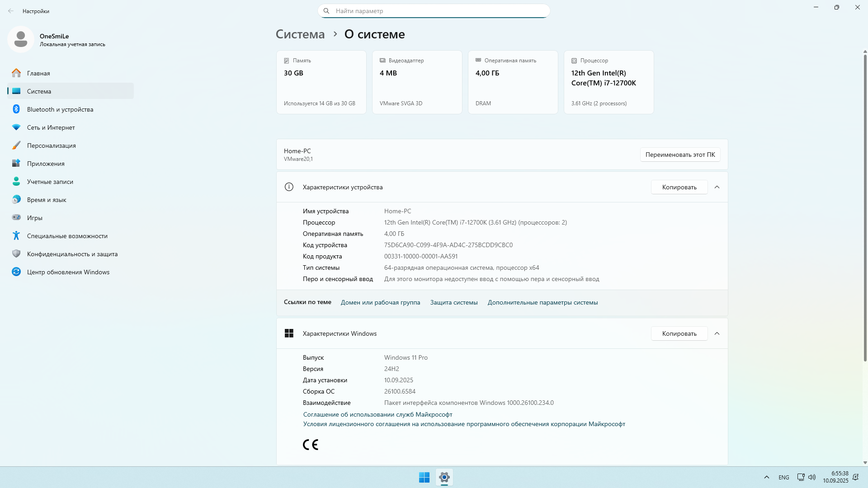
Task: Expand hidden icons in the system tray
Action: (x=766, y=477)
